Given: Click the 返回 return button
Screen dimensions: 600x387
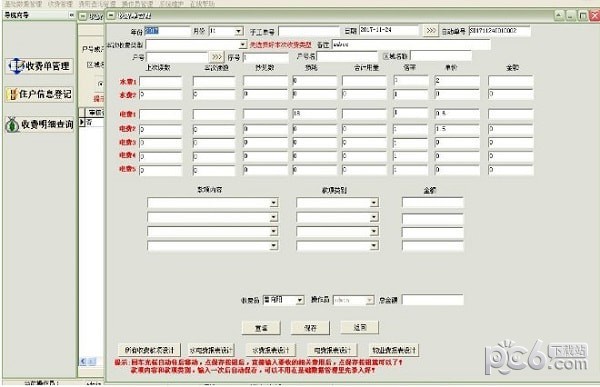Looking at the screenshot, I should pyautogui.click(x=360, y=327).
